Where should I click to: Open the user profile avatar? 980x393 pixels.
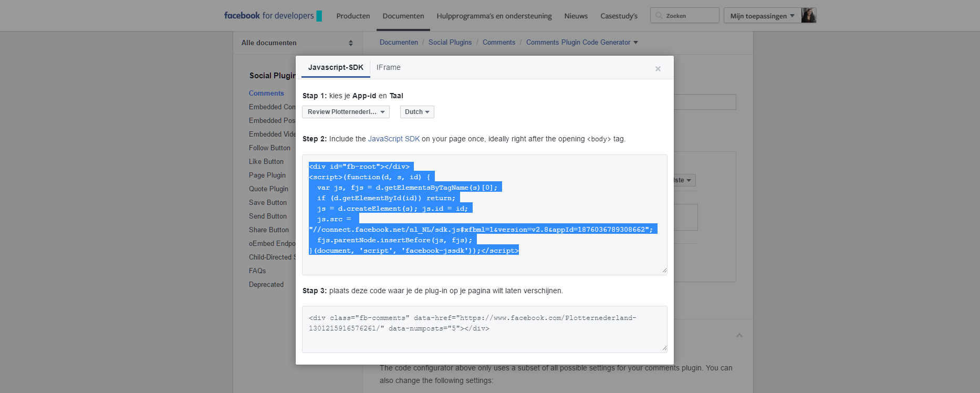click(x=809, y=15)
